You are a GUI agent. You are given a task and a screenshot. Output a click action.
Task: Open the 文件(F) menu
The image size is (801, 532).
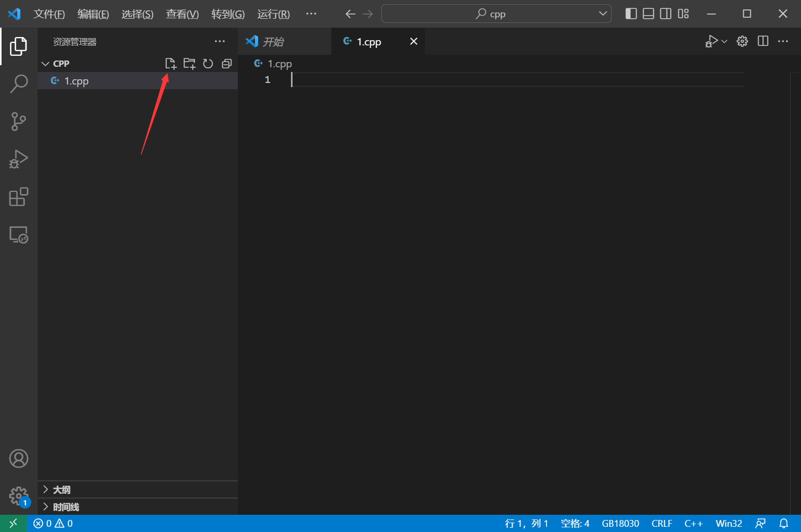(49, 14)
